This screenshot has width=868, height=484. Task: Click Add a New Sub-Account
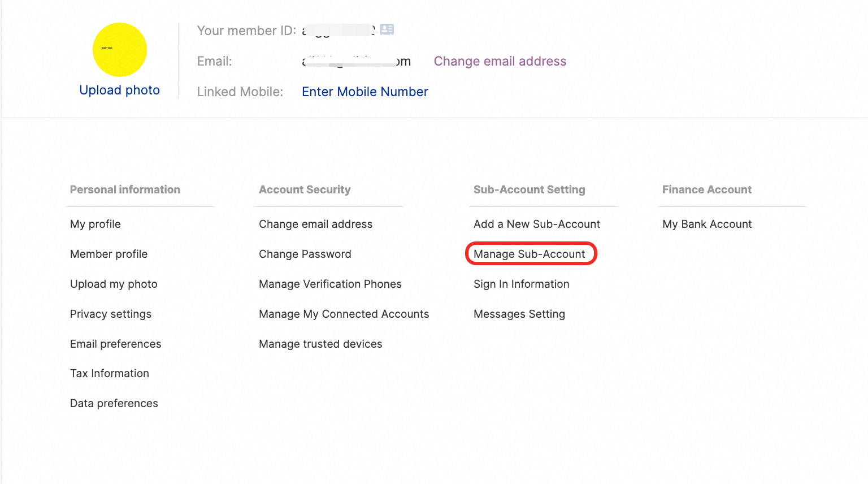pos(537,224)
